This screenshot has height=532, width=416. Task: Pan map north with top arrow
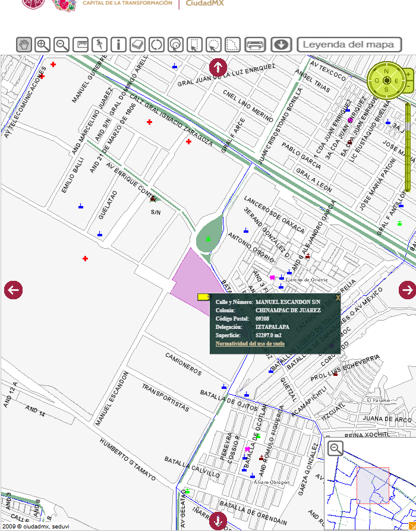[218, 67]
